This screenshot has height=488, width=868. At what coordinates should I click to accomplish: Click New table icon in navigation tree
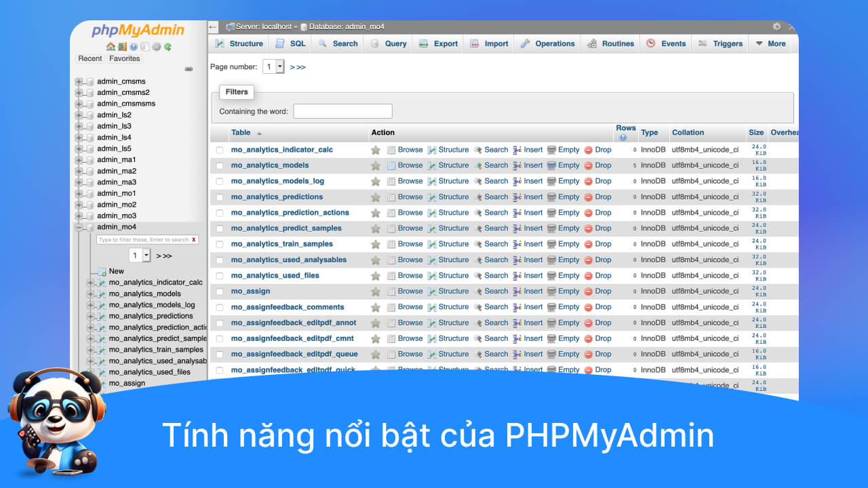coord(102,271)
